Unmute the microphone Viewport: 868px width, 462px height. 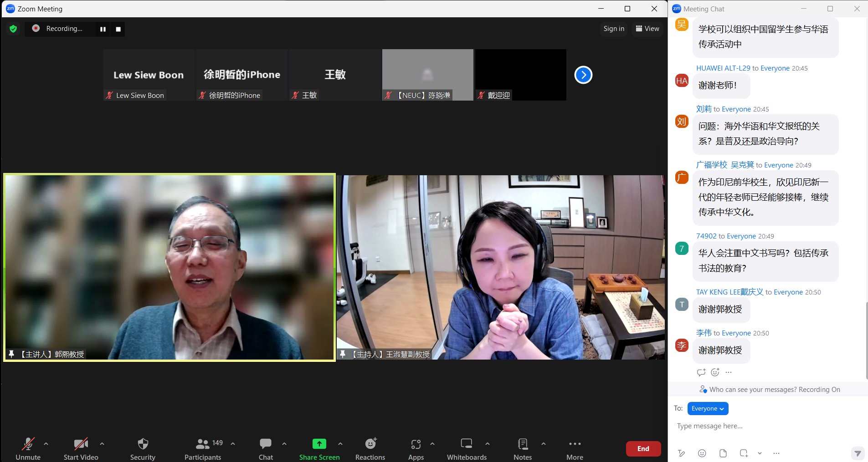28,449
